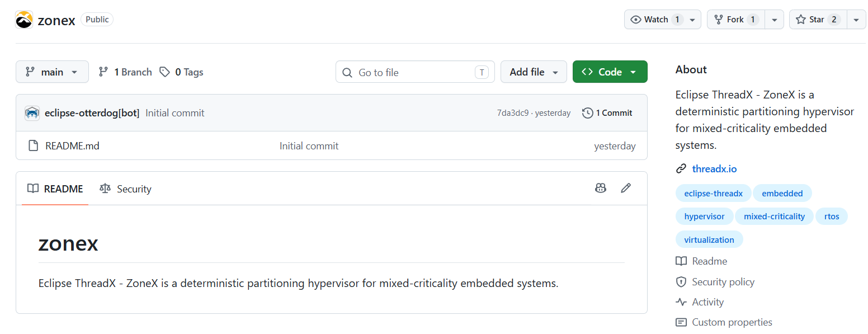Click the magnifier icon in Go to file
This screenshot has width=868, height=334.
pyautogui.click(x=347, y=73)
